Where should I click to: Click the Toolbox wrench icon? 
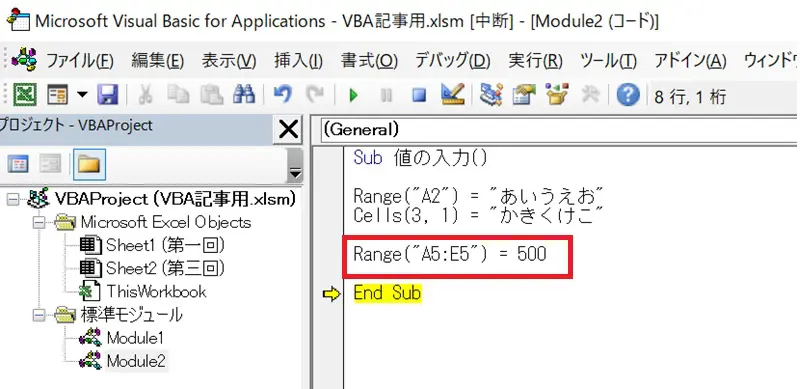590,95
